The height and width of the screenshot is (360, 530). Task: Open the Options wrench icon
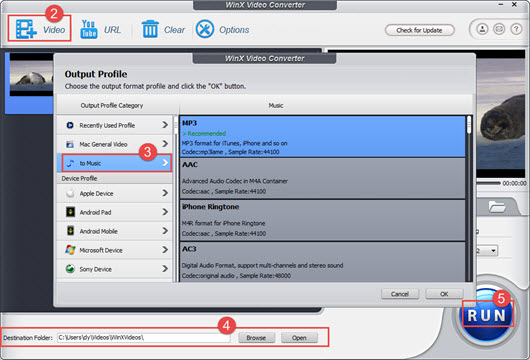tap(205, 29)
